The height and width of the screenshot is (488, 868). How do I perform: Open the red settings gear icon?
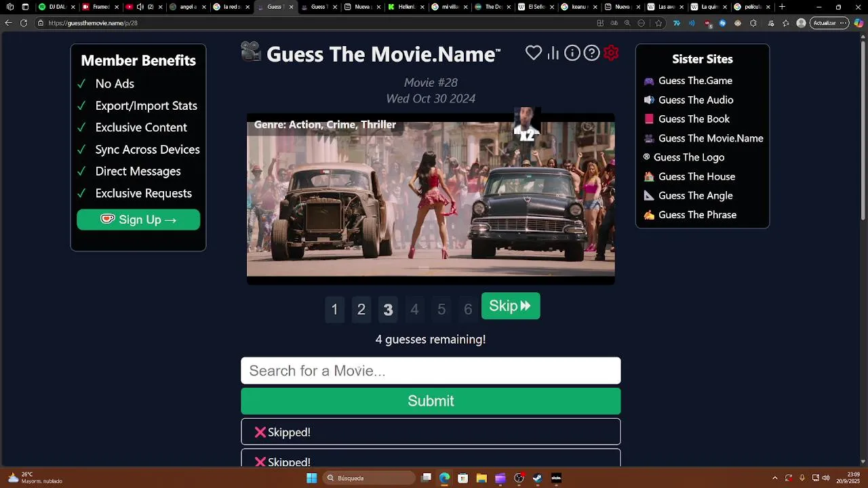(x=611, y=53)
